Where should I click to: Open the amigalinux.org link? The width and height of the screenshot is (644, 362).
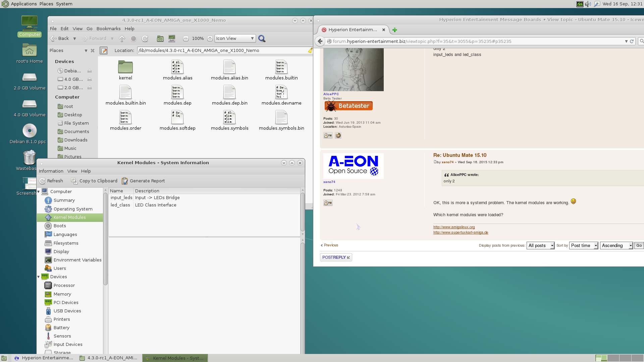[454, 227]
